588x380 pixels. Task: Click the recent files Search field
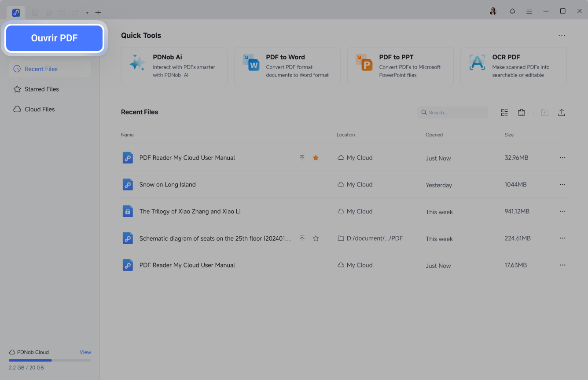(x=452, y=113)
